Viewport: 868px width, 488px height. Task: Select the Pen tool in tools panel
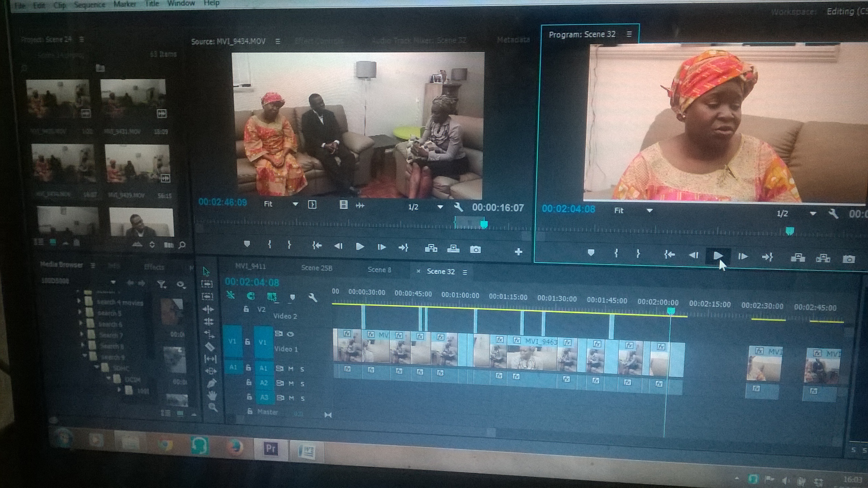[212, 383]
